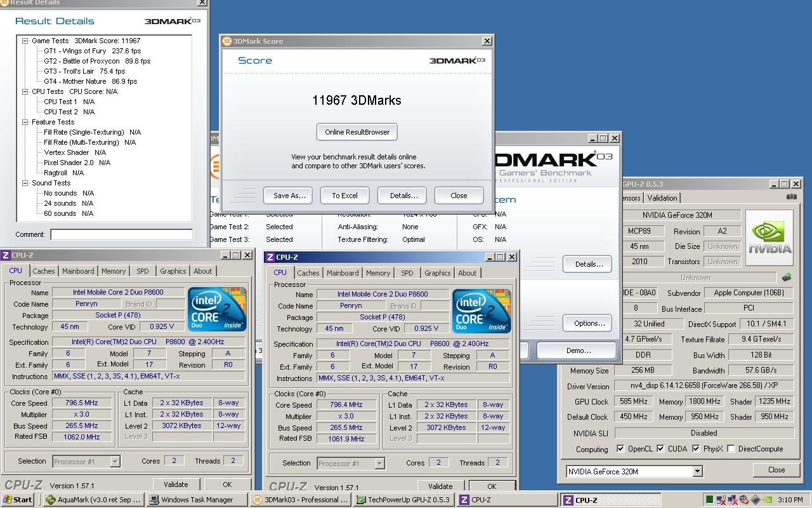Collapse the Sound Tests tree node
The image size is (812, 508).
25,183
